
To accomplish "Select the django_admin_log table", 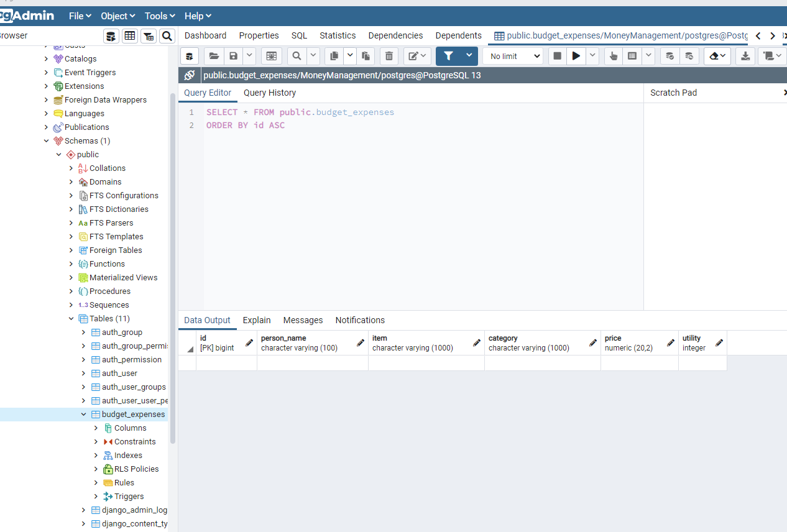I will tap(134, 510).
